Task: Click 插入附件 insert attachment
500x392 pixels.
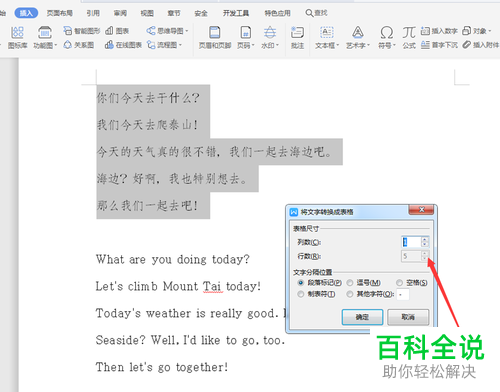Action: (x=480, y=45)
